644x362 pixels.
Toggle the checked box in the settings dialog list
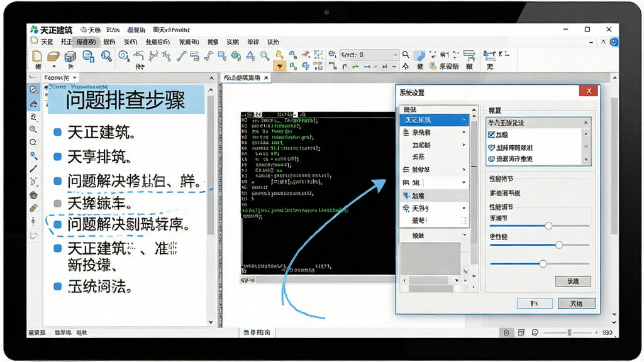491,134
